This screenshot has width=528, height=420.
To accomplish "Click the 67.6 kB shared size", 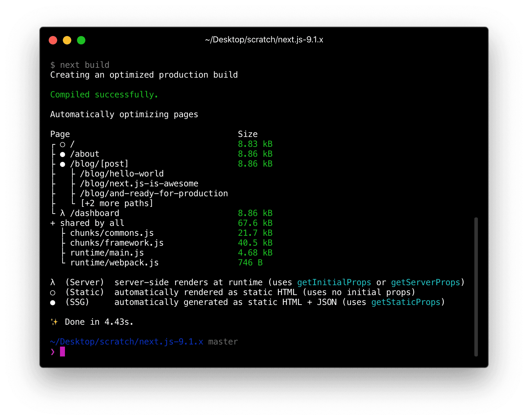I will coord(255,223).
